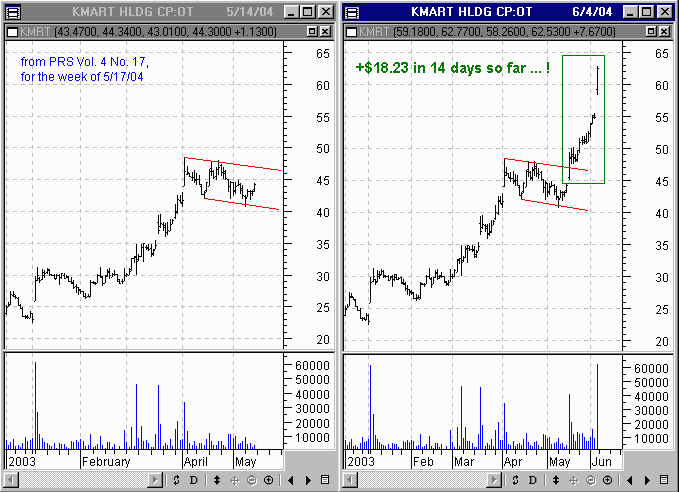This screenshot has width=679, height=492.
Task: Minimize the 6/4/04 KMART window
Action: point(630,12)
